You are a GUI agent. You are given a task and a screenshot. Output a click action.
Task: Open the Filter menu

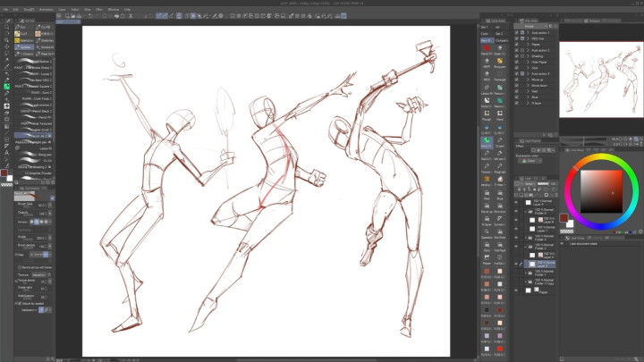100,9
